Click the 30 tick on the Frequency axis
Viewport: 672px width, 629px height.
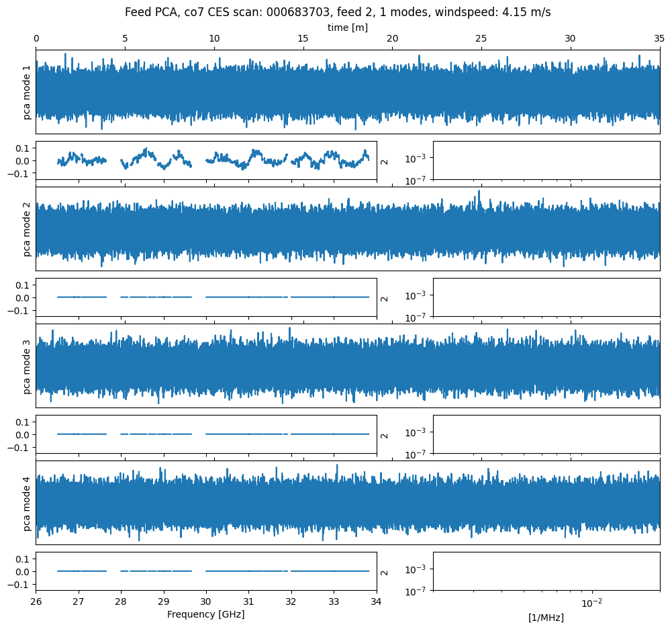click(206, 601)
